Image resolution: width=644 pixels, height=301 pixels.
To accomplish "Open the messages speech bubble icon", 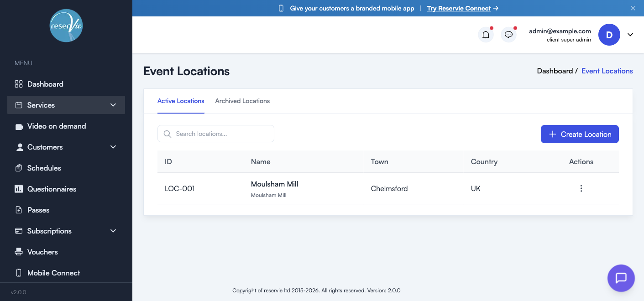I will pyautogui.click(x=508, y=35).
